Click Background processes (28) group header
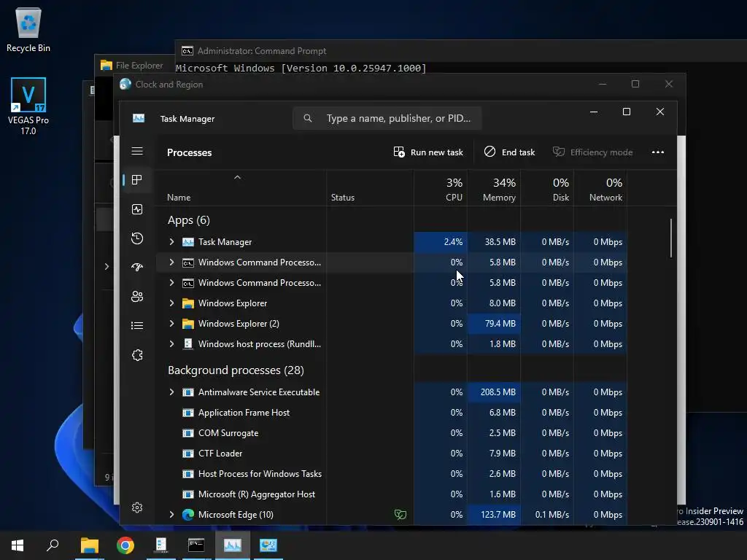This screenshot has width=747, height=560. pos(236,370)
